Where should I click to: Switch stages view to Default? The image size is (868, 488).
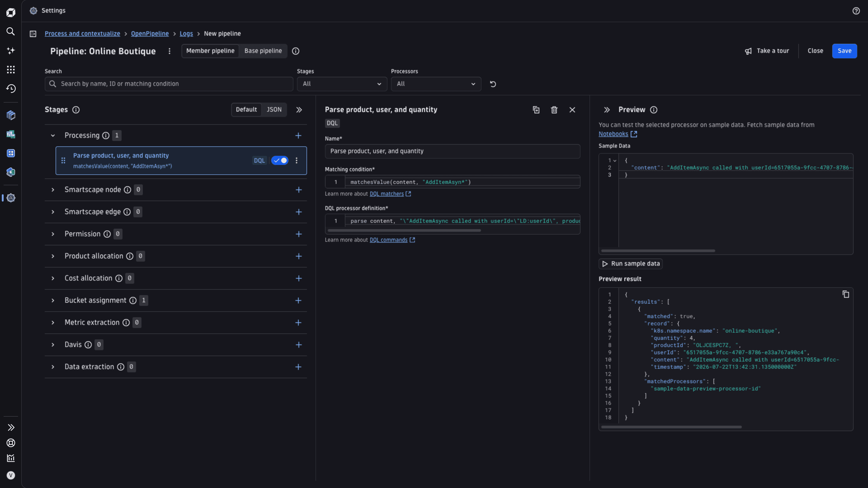(x=246, y=109)
